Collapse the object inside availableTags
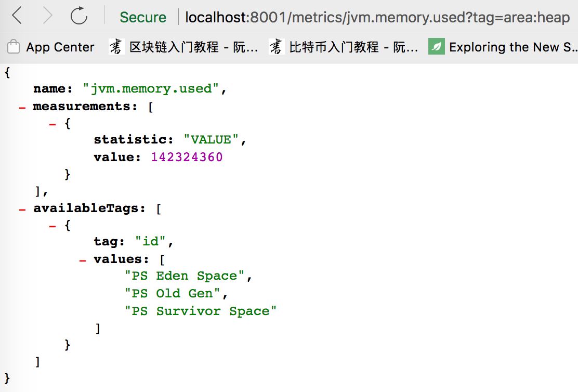The image size is (578, 392). pos(52,227)
